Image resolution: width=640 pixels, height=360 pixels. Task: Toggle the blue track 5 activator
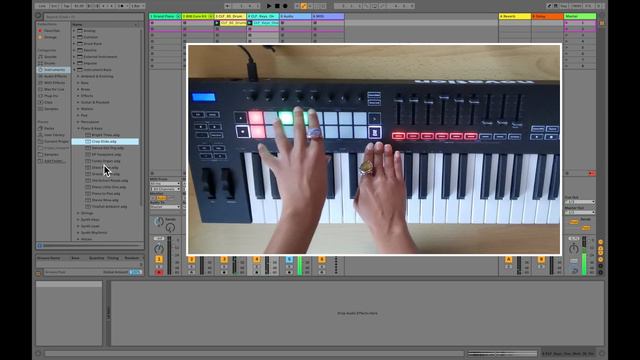289,260
